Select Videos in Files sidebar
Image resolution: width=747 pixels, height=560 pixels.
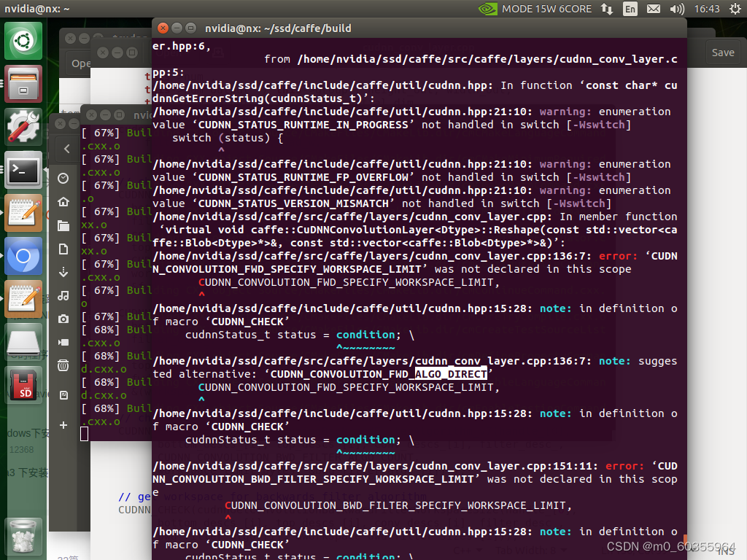63,343
